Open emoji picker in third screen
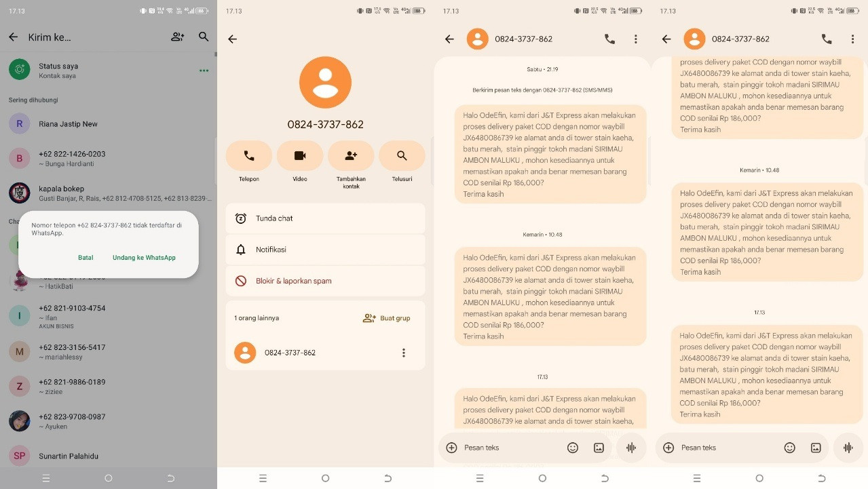The height and width of the screenshot is (489, 868). pyautogui.click(x=573, y=448)
